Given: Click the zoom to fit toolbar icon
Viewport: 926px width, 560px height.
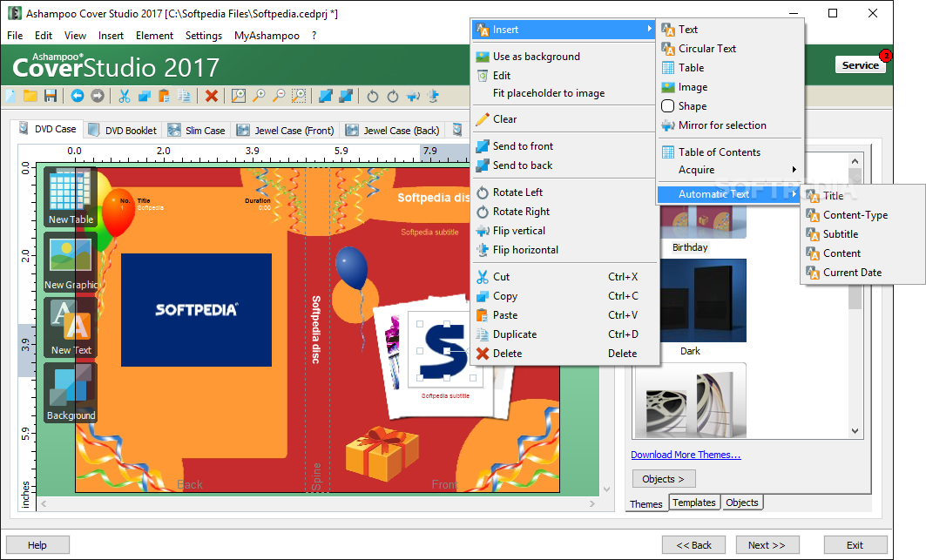Looking at the screenshot, I should tap(239, 96).
